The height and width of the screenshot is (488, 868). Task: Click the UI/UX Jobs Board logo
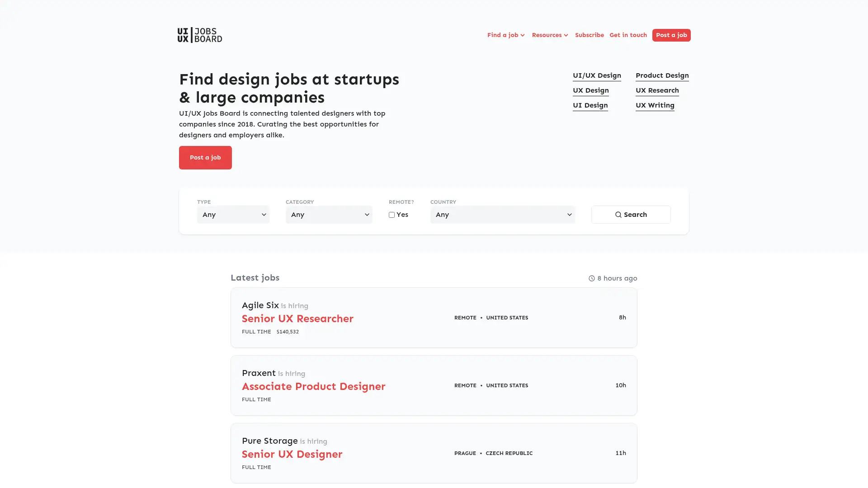[x=199, y=35]
